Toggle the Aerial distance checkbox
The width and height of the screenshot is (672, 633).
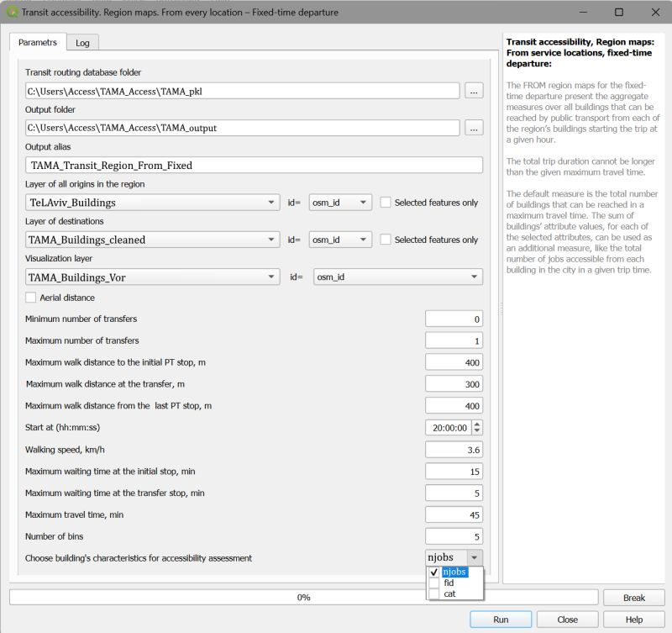pos(31,298)
